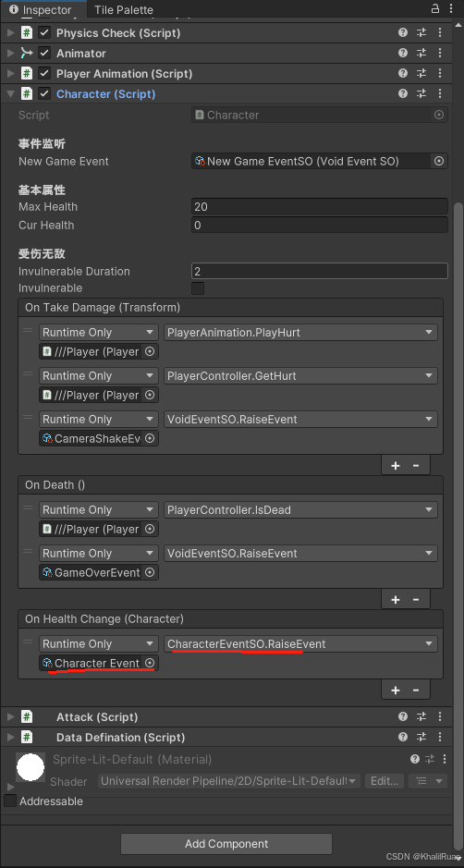Open Player Animation more options menu
Image resolution: width=464 pixels, height=868 pixels.
click(440, 74)
